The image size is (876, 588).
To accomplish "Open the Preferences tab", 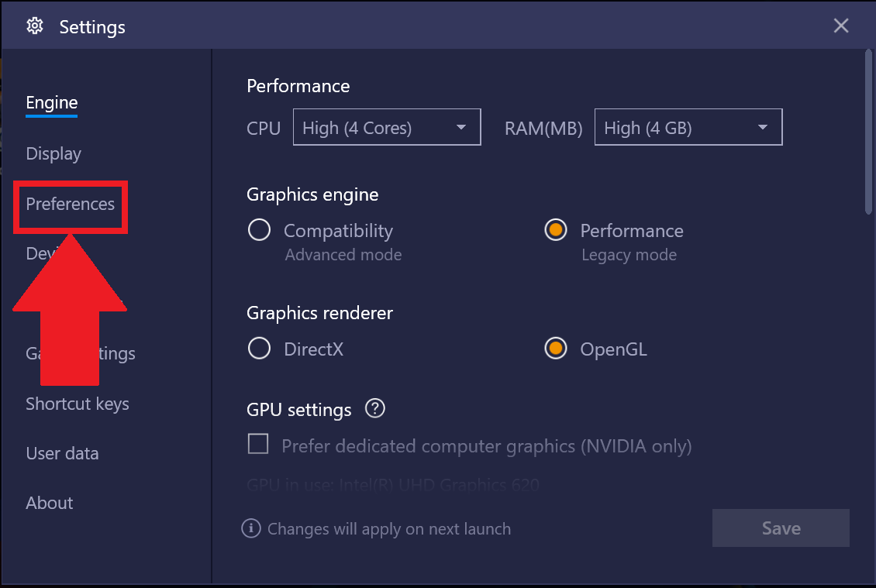I will pyautogui.click(x=70, y=205).
